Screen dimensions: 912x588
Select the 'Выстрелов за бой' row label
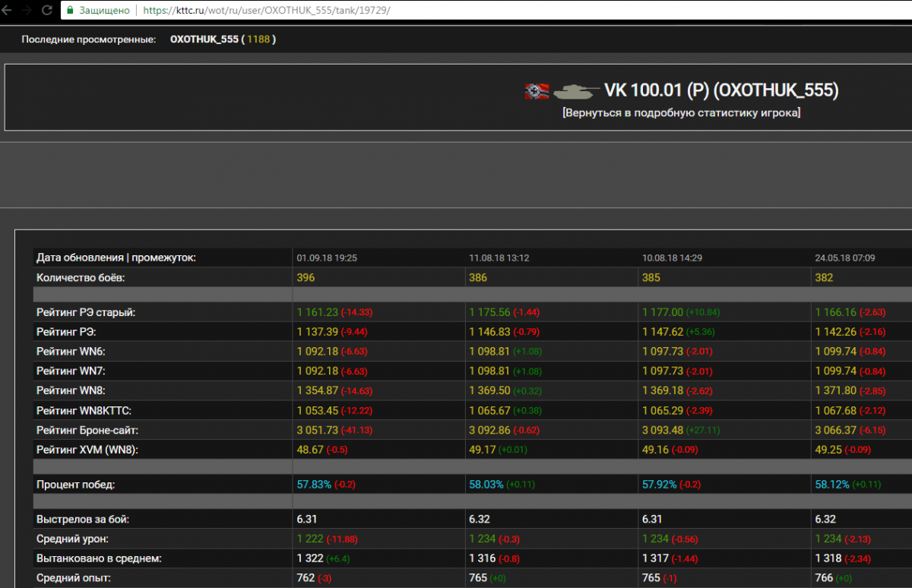click(x=82, y=520)
